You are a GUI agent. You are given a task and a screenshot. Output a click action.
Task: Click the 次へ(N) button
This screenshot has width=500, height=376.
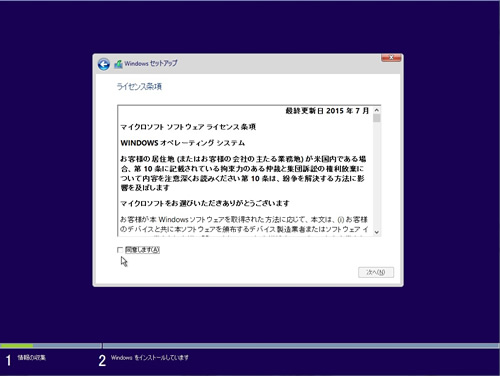tap(376, 272)
